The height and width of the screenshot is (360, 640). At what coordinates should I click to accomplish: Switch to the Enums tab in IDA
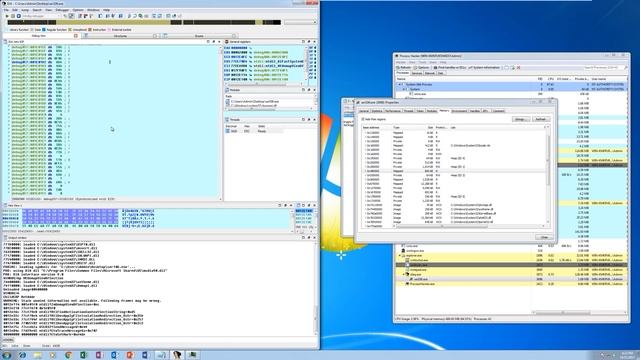[199, 36]
